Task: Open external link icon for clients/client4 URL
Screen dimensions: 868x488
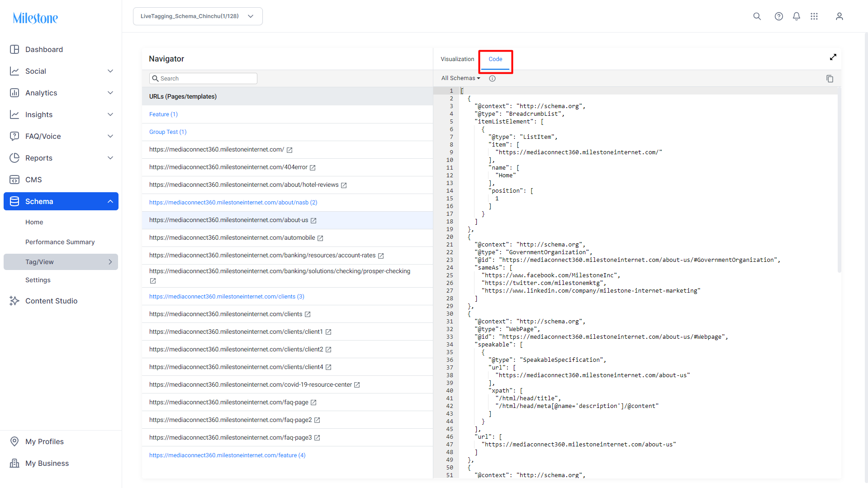Action: [x=328, y=367]
